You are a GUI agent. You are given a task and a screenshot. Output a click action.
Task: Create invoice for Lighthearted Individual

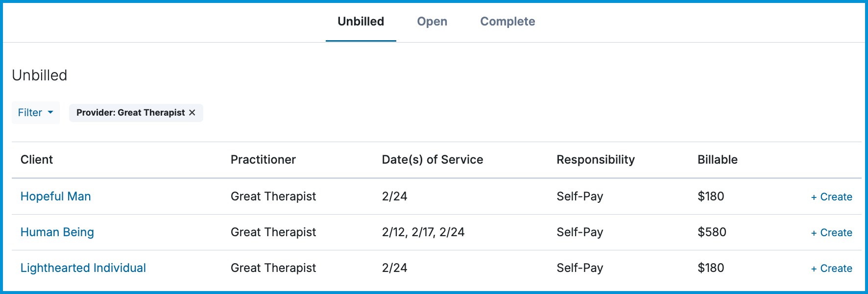tap(831, 269)
